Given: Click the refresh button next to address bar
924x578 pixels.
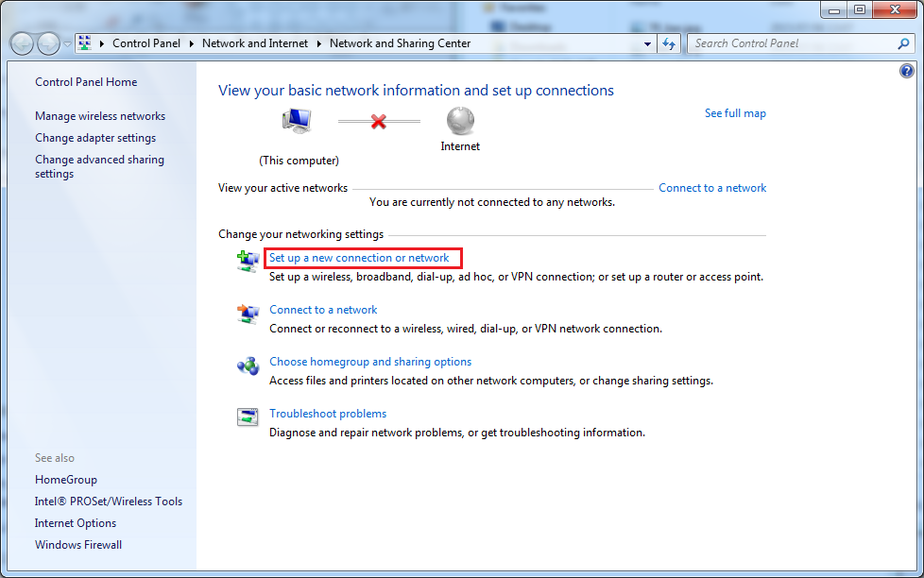Looking at the screenshot, I should (x=670, y=43).
